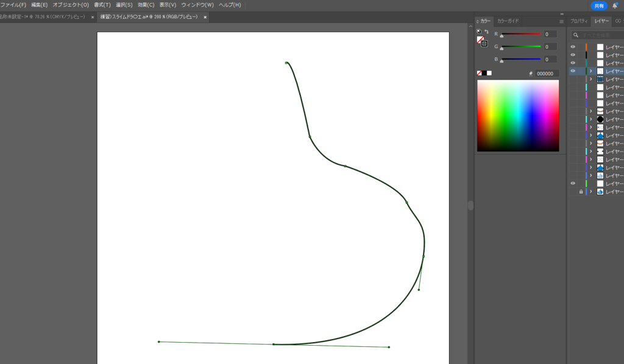This screenshot has width=624, height=364.
Task: Click the green G slider track
Action: (520, 47)
